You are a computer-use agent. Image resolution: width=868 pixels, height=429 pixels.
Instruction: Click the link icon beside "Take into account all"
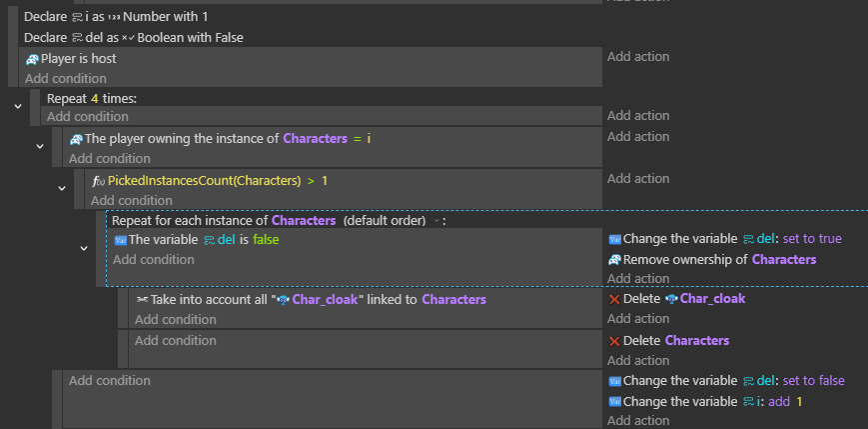click(142, 300)
